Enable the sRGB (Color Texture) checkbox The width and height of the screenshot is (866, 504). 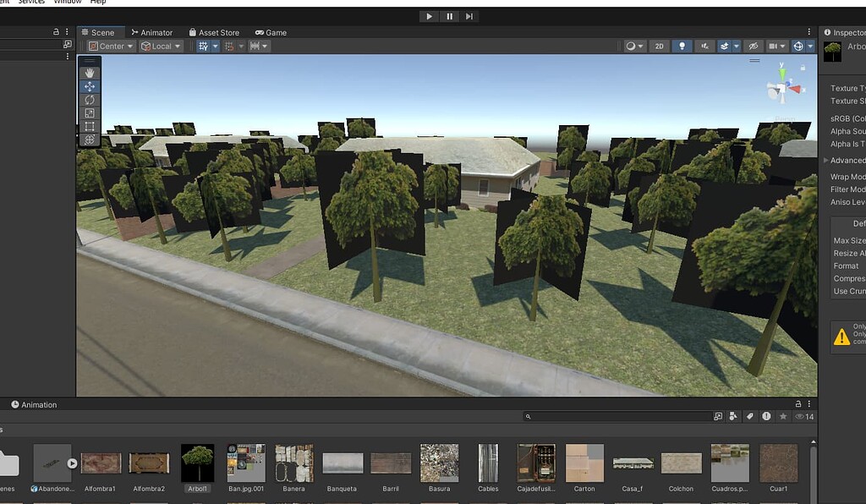tap(863, 118)
